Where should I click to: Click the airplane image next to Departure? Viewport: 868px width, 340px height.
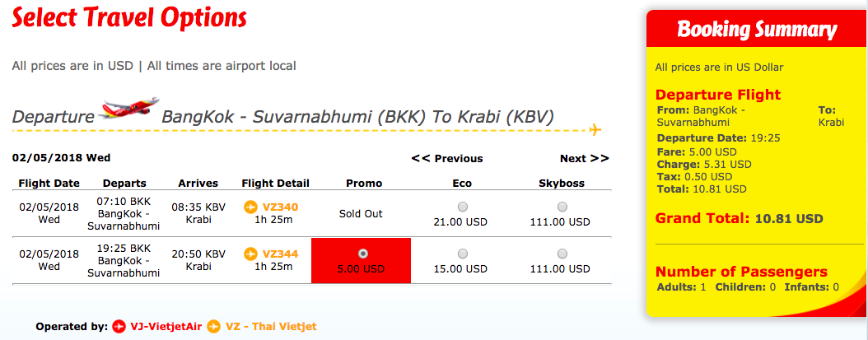click(x=128, y=109)
